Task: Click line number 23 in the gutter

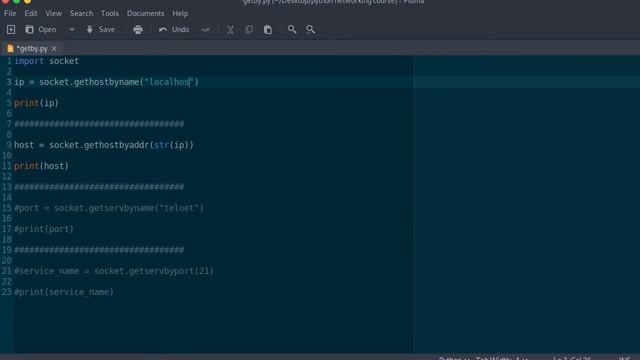Action: 7,292
